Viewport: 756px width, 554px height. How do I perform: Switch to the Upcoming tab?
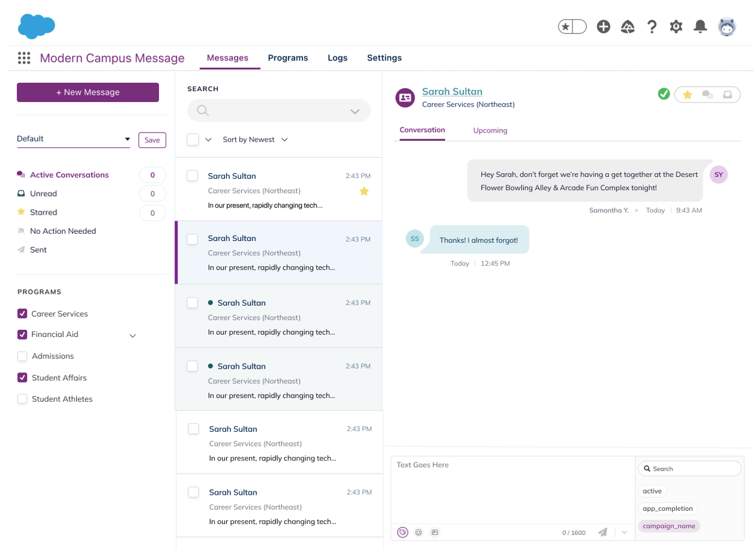coord(490,130)
